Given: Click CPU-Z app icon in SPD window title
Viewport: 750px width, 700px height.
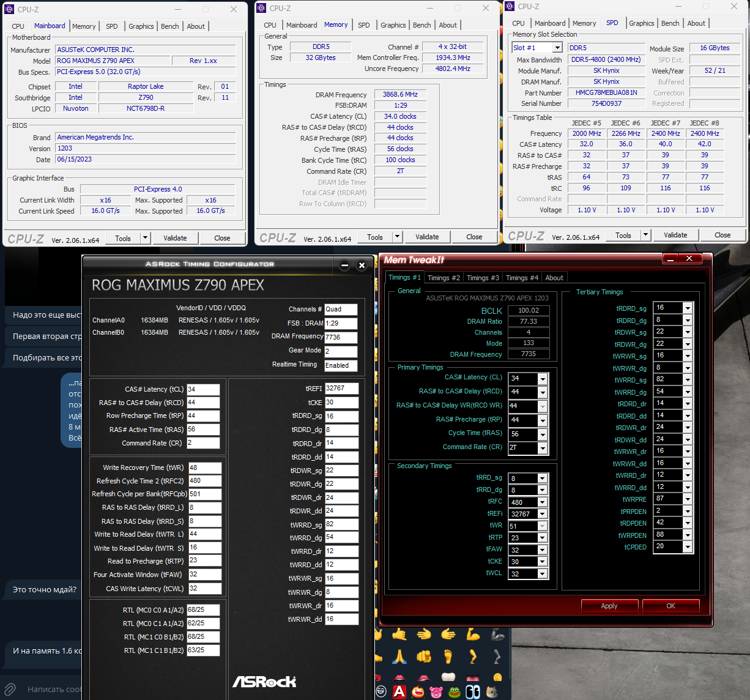Looking at the screenshot, I should pyautogui.click(x=510, y=6).
